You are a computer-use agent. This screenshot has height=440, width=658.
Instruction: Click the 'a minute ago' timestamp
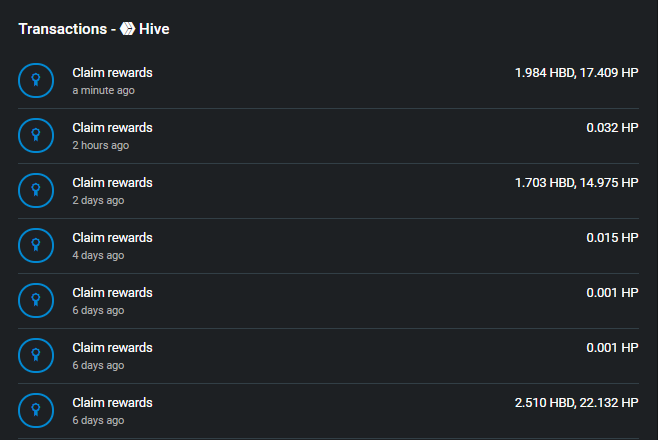tap(104, 91)
